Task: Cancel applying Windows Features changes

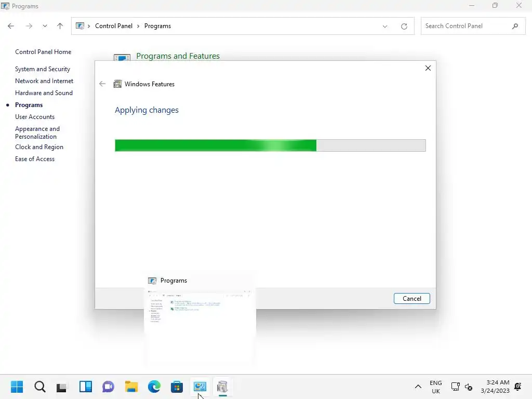Action: point(411,299)
